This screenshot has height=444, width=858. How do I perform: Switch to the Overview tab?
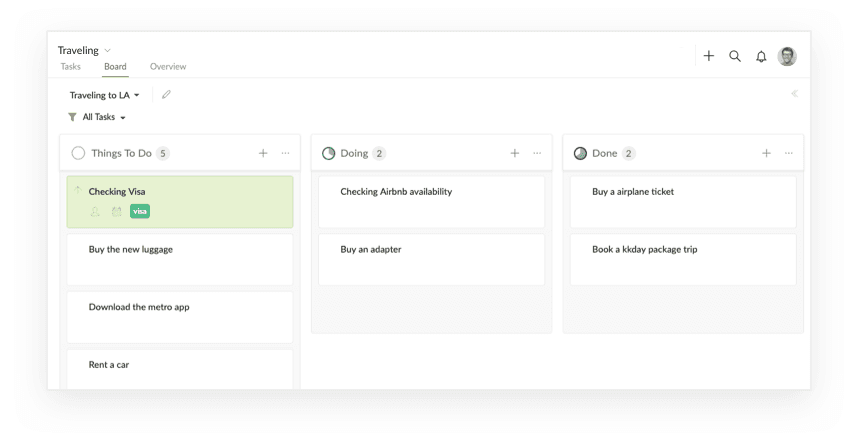click(168, 67)
